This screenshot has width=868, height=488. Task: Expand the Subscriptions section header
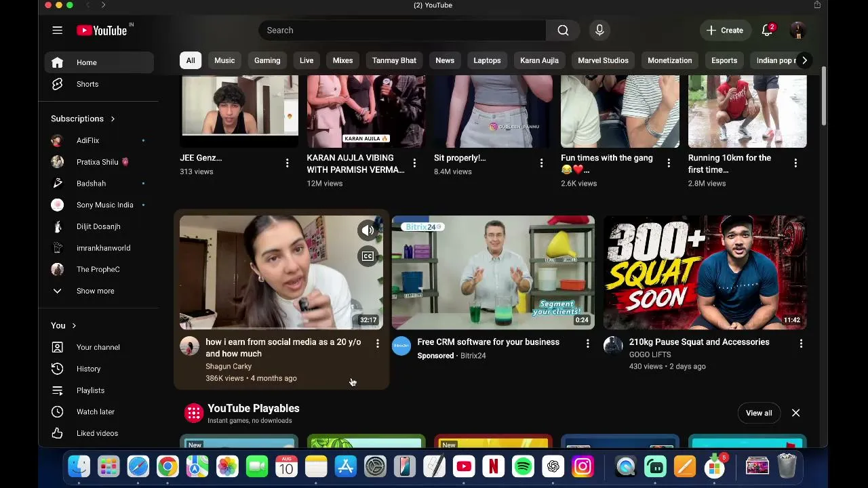point(83,119)
